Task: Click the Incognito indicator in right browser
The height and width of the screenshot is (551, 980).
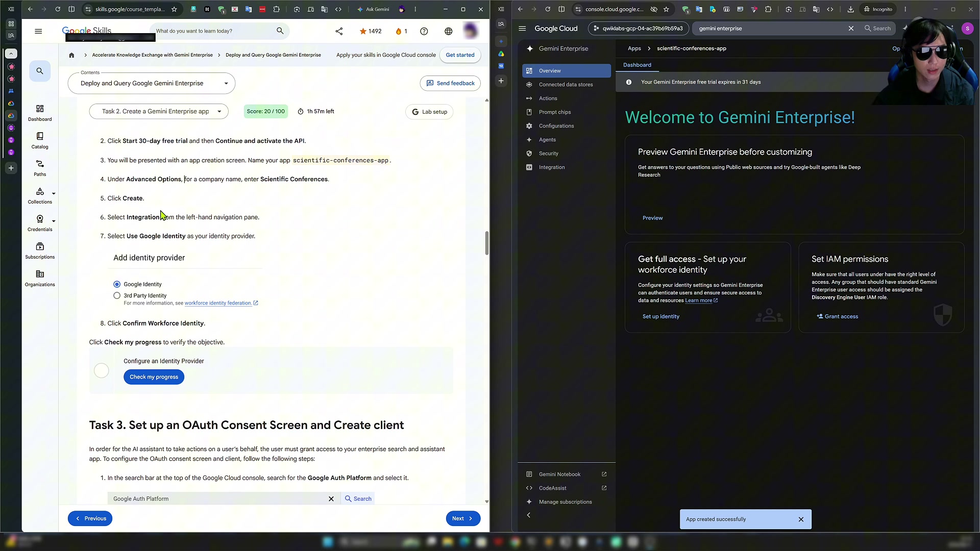Action: coord(878,9)
